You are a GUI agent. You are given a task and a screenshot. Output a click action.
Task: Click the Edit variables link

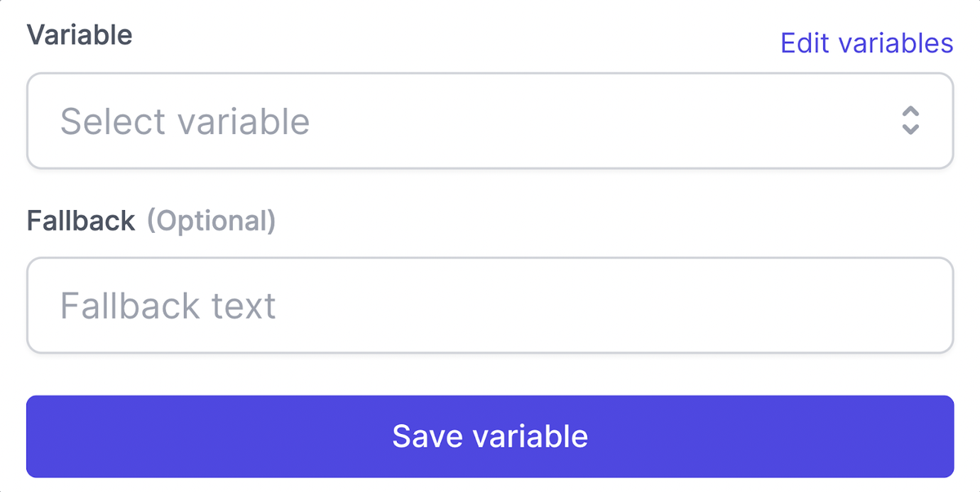866,42
